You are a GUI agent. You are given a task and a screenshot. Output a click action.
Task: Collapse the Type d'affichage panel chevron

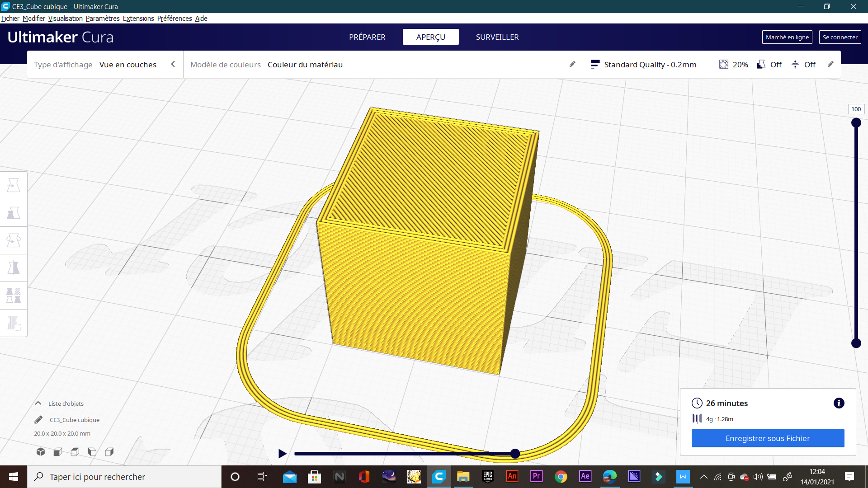(173, 64)
